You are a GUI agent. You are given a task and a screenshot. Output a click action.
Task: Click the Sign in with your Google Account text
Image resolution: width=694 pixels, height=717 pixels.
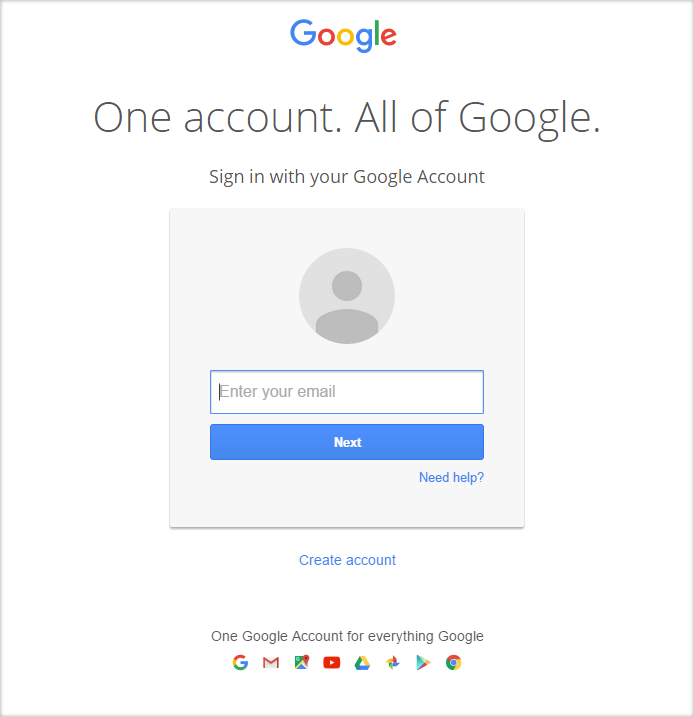347,177
